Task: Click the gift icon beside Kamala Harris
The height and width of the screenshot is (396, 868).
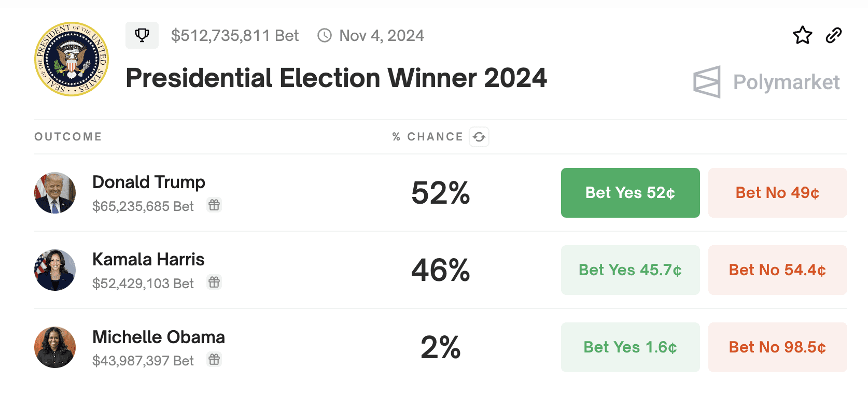Action: (x=214, y=282)
